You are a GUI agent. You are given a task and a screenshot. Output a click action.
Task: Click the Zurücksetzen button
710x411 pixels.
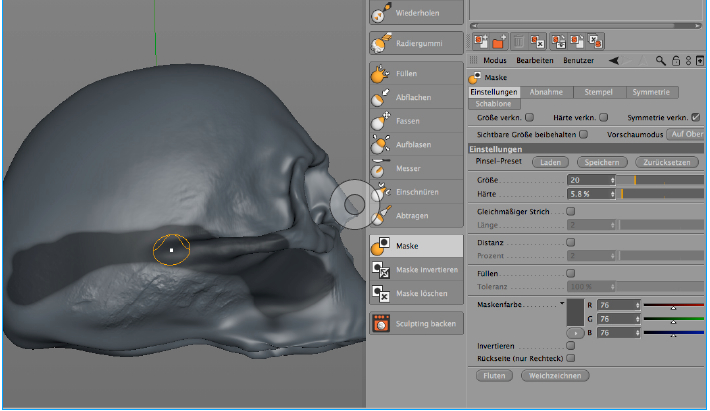coord(669,162)
